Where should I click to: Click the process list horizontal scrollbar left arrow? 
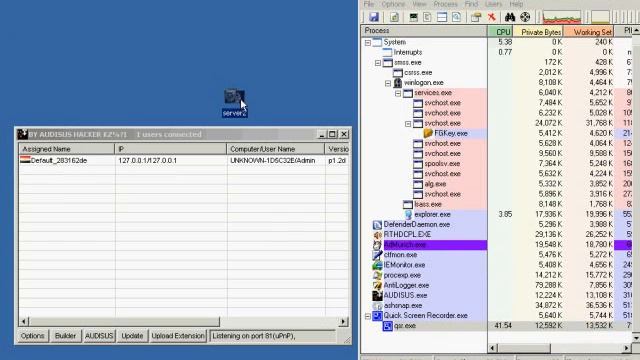[x=493, y=348]
